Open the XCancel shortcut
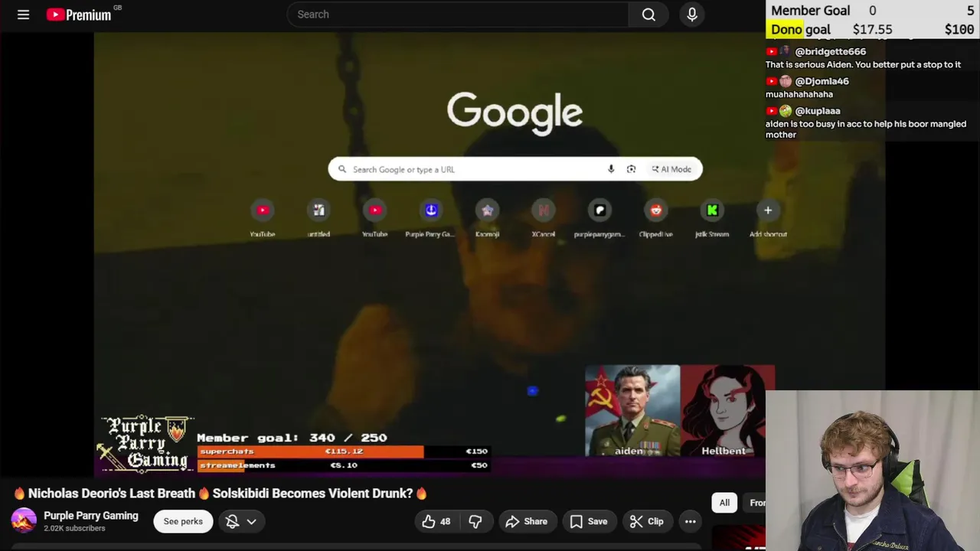Image resolution: width=980 pixels, height=551 pixels. click(x=544, y=218)
